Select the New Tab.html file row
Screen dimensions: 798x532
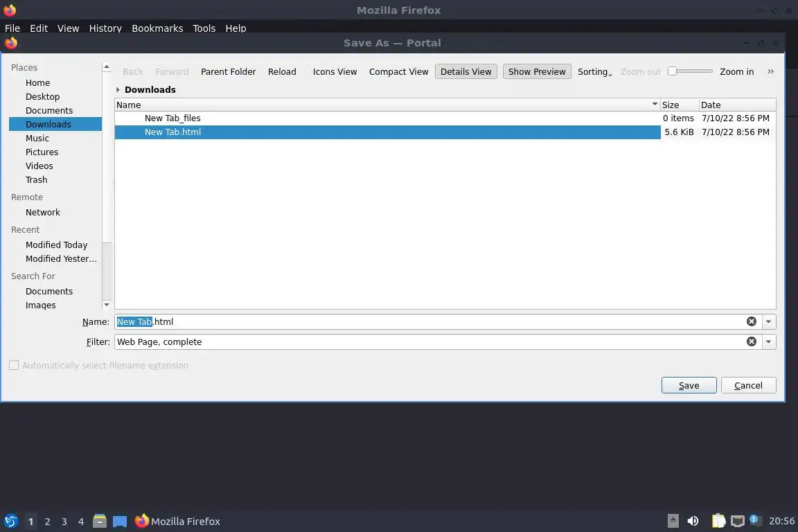coord(445,132)
